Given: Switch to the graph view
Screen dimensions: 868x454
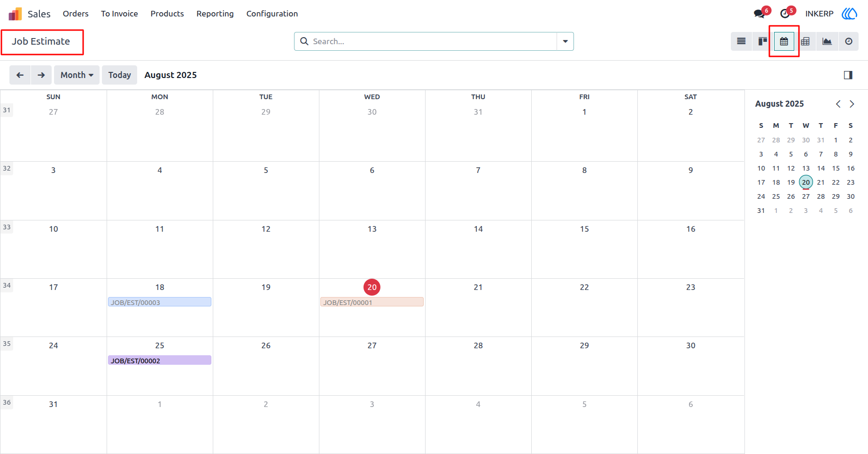Looking at the screenshot, I should point(827,41).
